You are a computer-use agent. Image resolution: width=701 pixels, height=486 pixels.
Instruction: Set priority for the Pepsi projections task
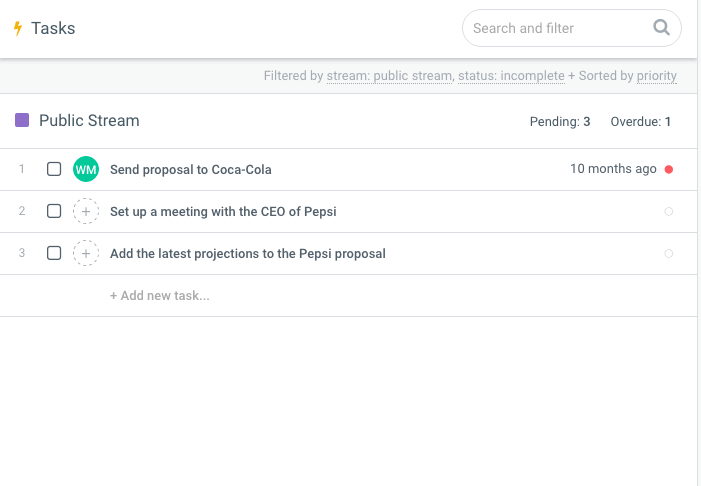[669, 253]
